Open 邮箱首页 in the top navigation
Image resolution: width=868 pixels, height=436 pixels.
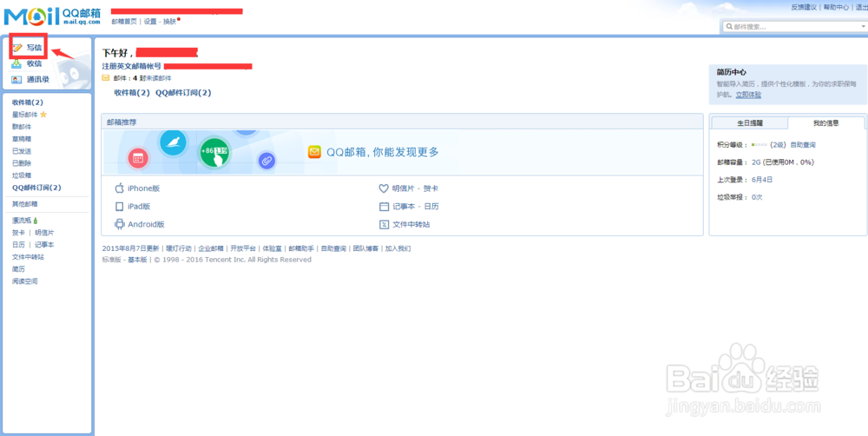click(x=124, y=22)
